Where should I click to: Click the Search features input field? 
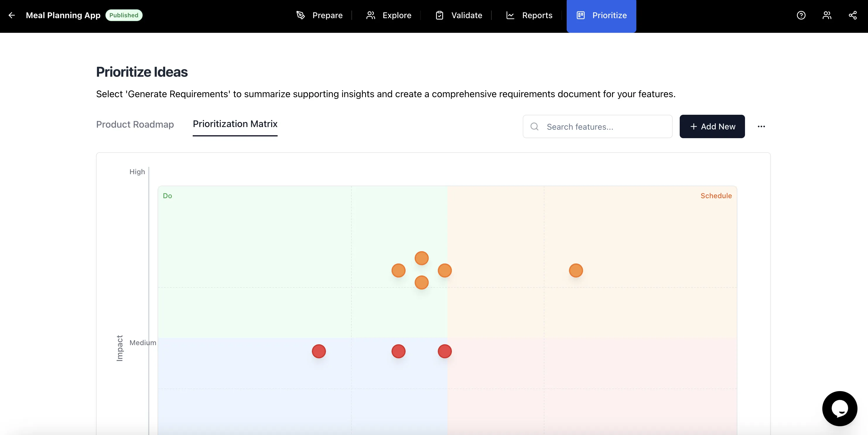(603, 127)
